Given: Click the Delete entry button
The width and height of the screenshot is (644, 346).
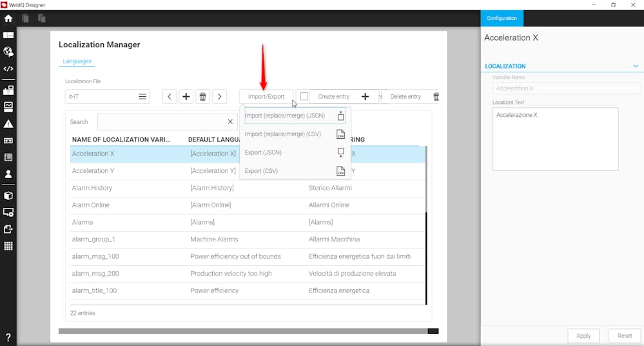Looking at the screenshot, I should pos(410,97).
